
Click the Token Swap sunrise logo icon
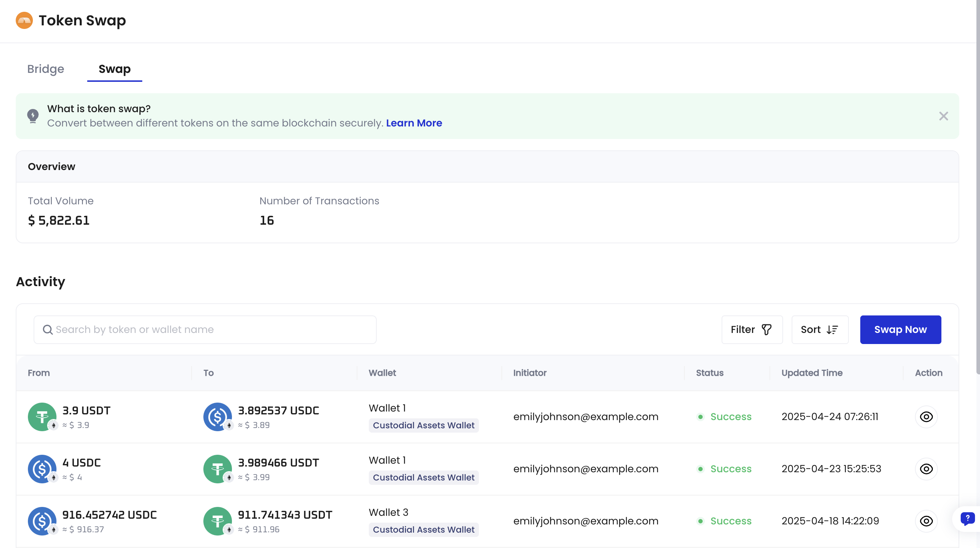(x=24, y=20)
